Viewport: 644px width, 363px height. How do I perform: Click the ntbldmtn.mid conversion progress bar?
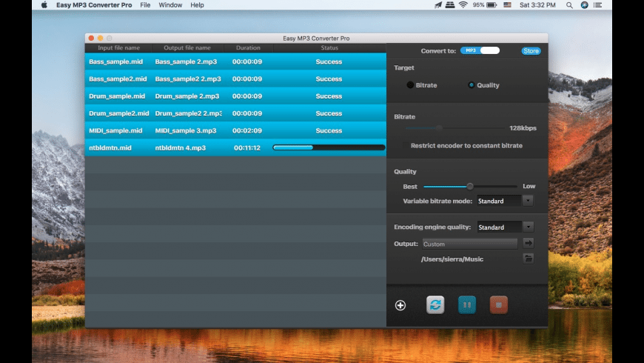coord(329,147)
